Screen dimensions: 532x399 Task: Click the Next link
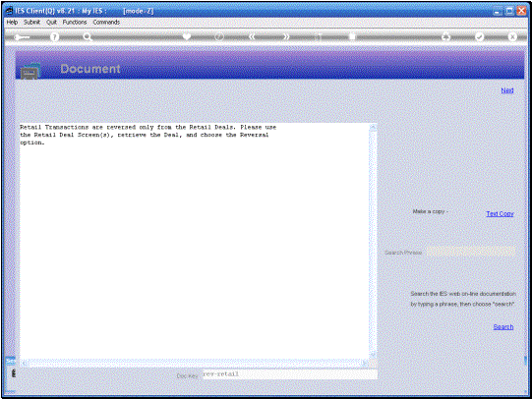coord(507,90)
